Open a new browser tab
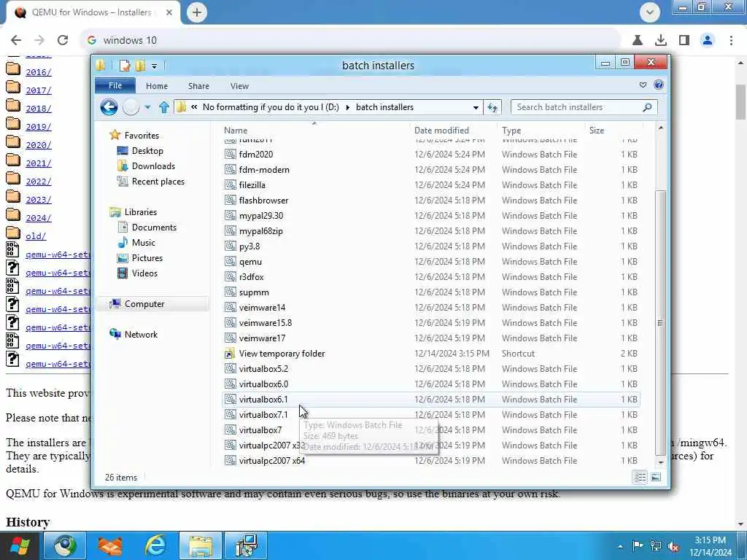 point(197,12)
